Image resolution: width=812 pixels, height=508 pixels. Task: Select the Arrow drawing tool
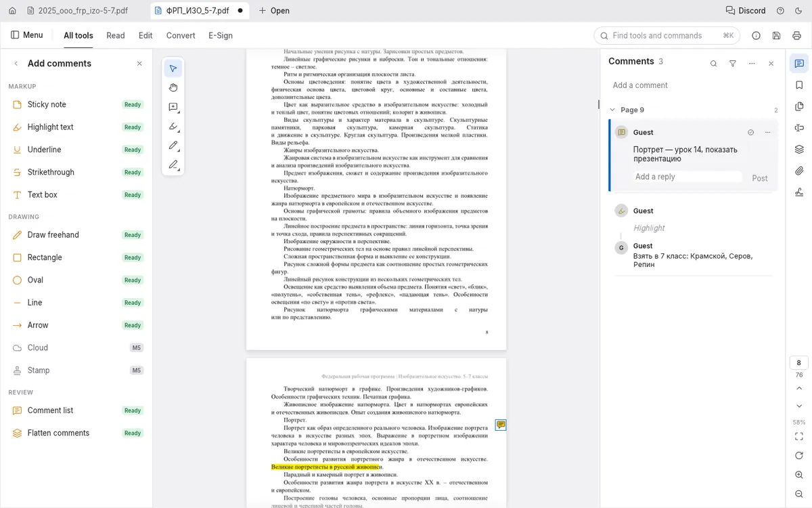pos(77,325)
